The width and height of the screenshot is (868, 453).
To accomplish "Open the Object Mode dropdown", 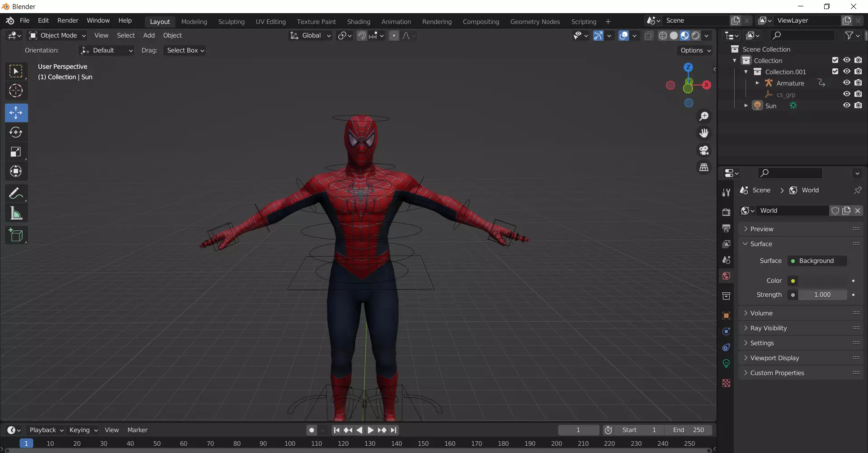I will [x=57, y=35].
